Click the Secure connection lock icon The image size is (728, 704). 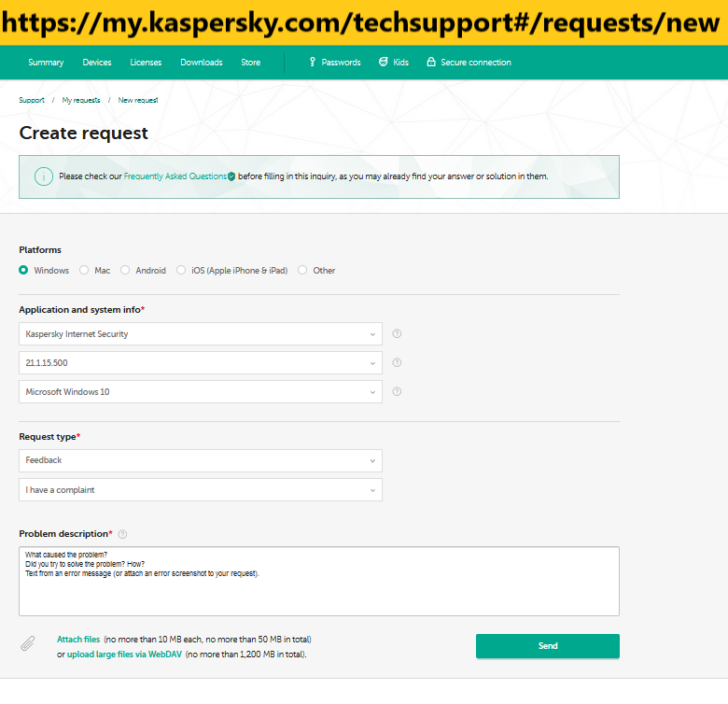pyautogui.click(x=431, y=62)
